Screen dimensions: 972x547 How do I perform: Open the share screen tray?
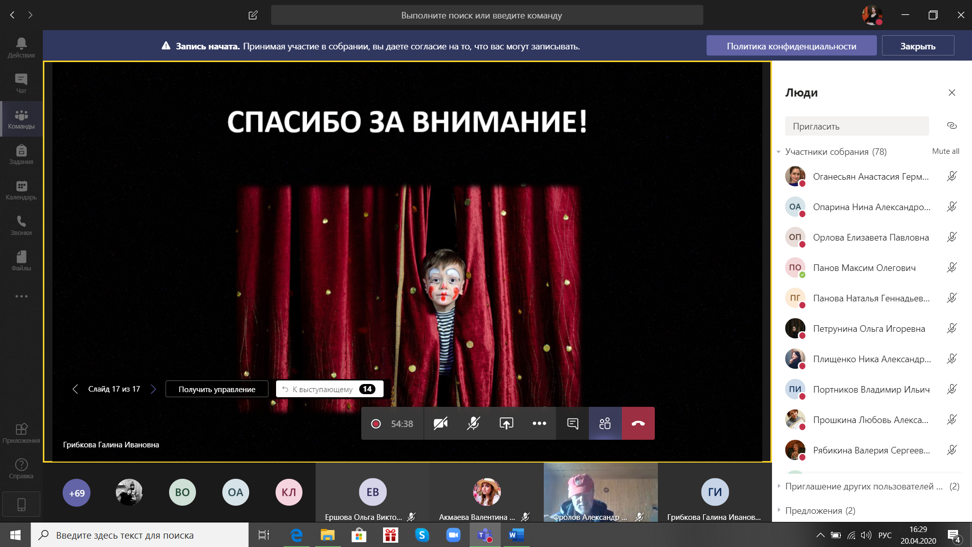(x=506, y=424)
